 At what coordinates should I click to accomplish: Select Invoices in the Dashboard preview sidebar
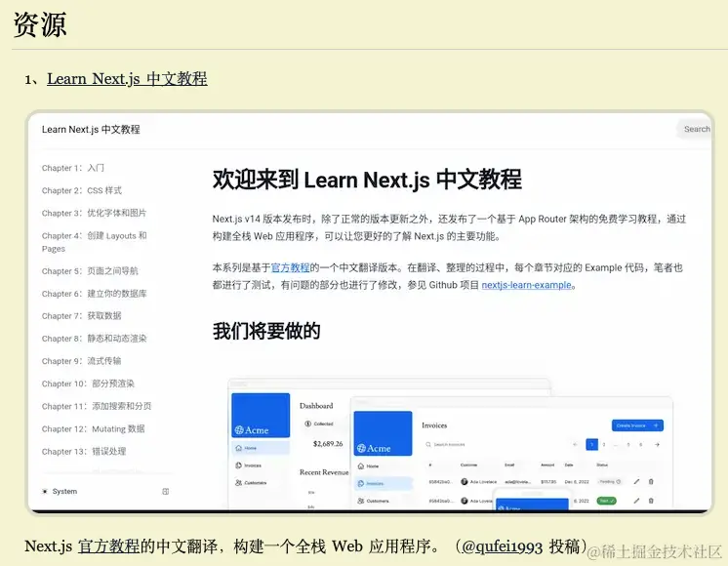(249, 465)
